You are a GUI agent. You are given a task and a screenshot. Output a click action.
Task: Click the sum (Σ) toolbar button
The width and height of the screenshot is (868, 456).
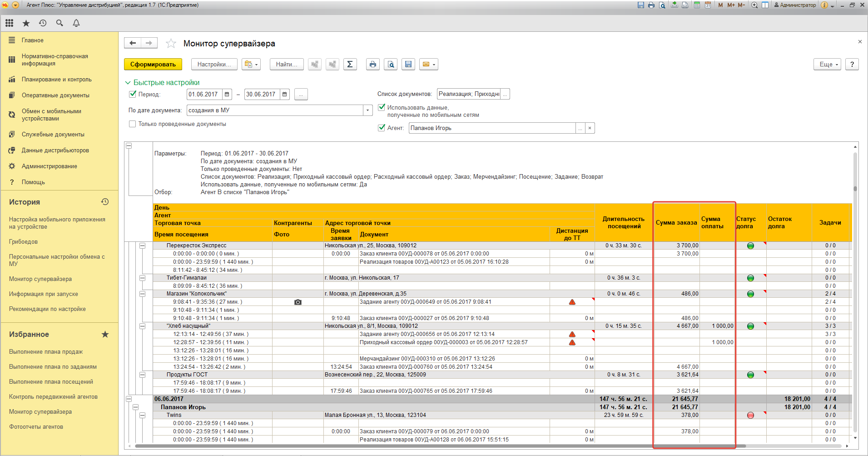point(350,64)
